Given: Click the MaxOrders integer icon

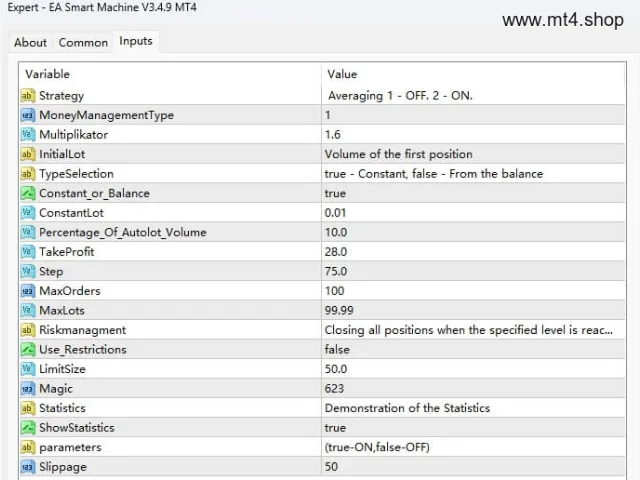Looking at the screenshot, I should pyautogui.click(x=27, y=291).
